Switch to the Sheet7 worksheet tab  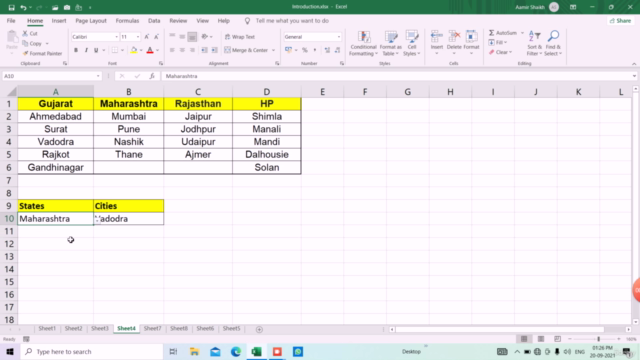pyautogui.click(x=152, y=329)
